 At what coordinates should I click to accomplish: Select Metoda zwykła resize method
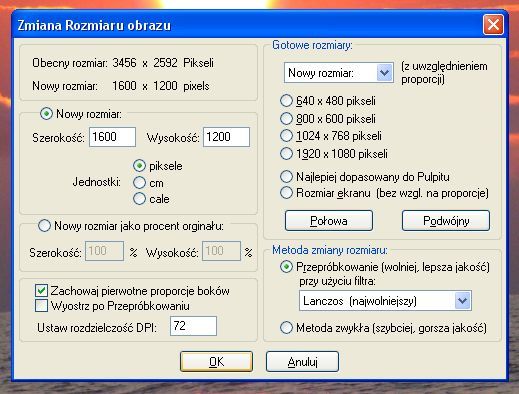[x=286, y=328]
